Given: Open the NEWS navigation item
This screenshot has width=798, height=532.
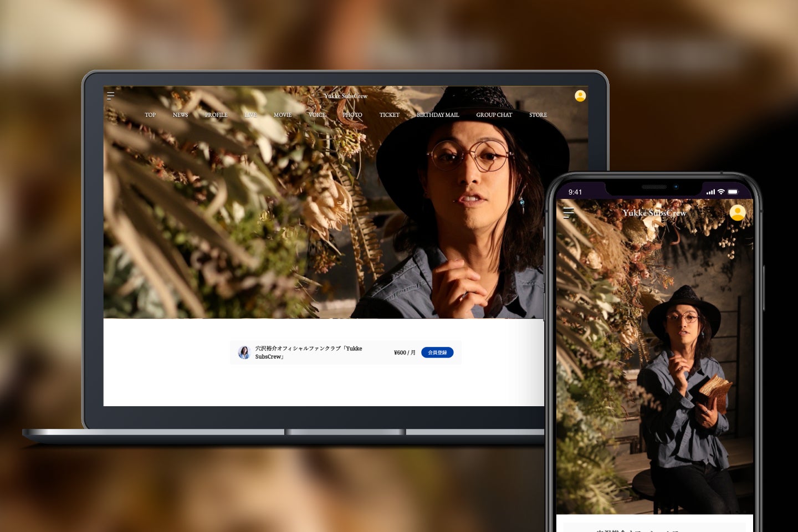Looking at the screenshot, I should point(180,115).
